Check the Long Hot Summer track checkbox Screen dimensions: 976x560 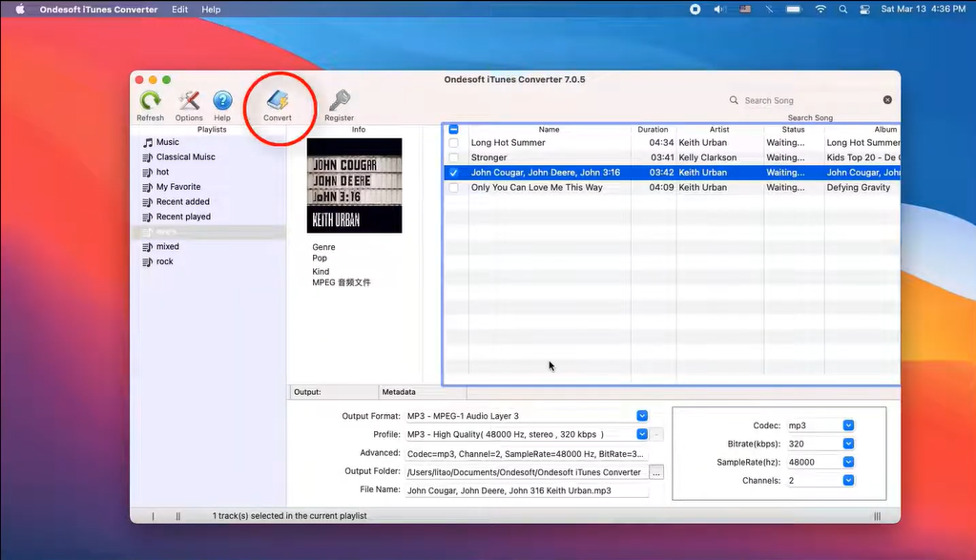pyautogui.click(x=454, y=143)
